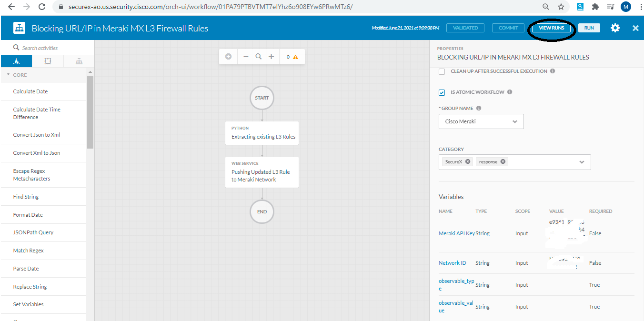Click info icon next to Is Atomic Workflow
644x321 pixels.
point(510,92)
